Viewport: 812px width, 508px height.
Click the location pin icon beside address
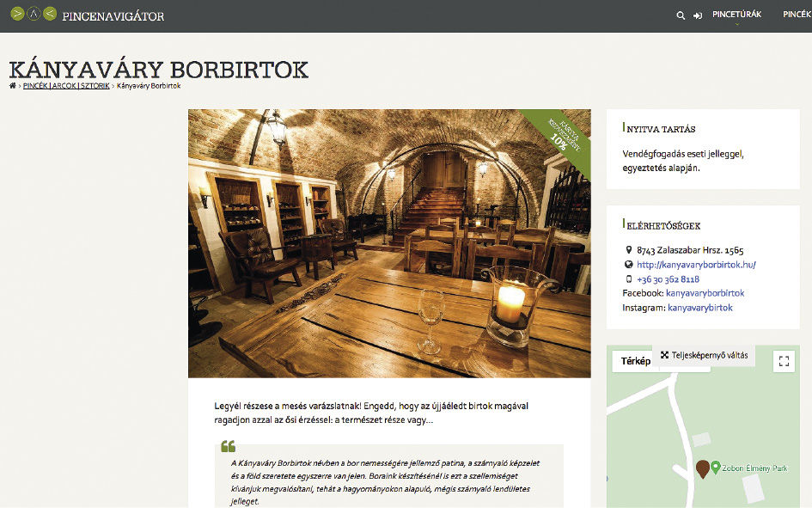click(629, 251)
